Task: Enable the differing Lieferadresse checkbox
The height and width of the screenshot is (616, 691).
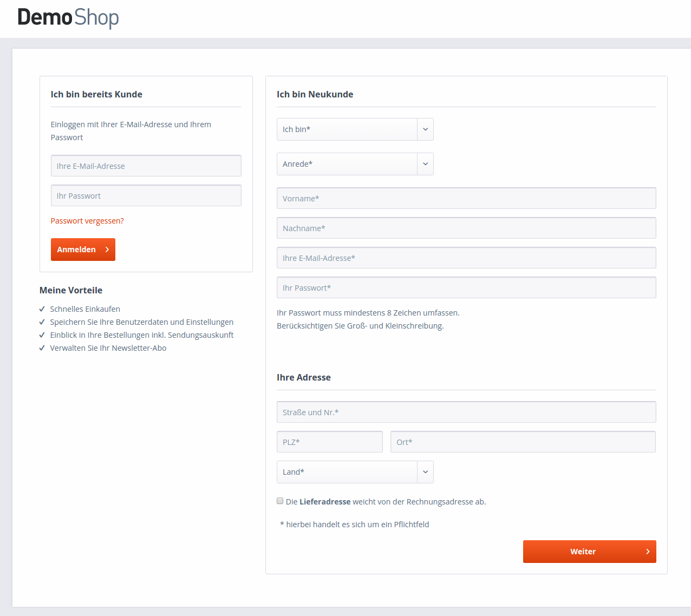Action: click(x=280, y=501)
